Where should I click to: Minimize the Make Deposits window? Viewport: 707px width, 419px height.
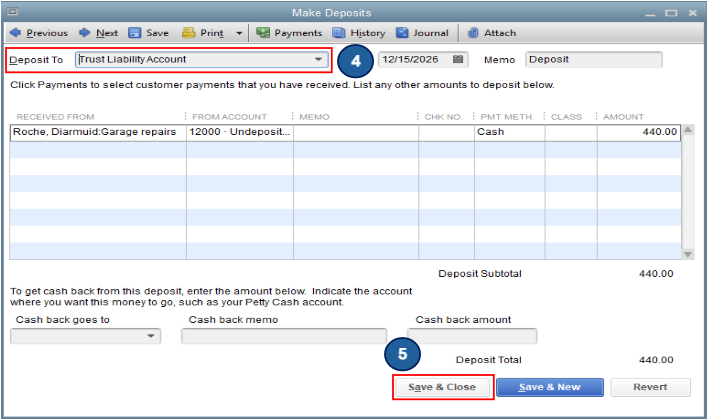pyautogui.click(x=650, y=14)
